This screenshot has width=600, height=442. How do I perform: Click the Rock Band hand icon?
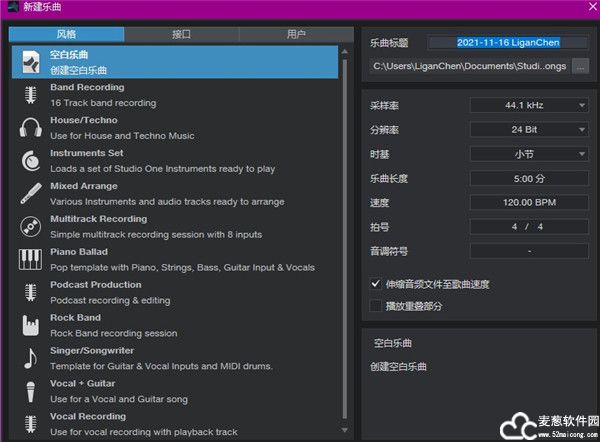click(x=30, y=326)
